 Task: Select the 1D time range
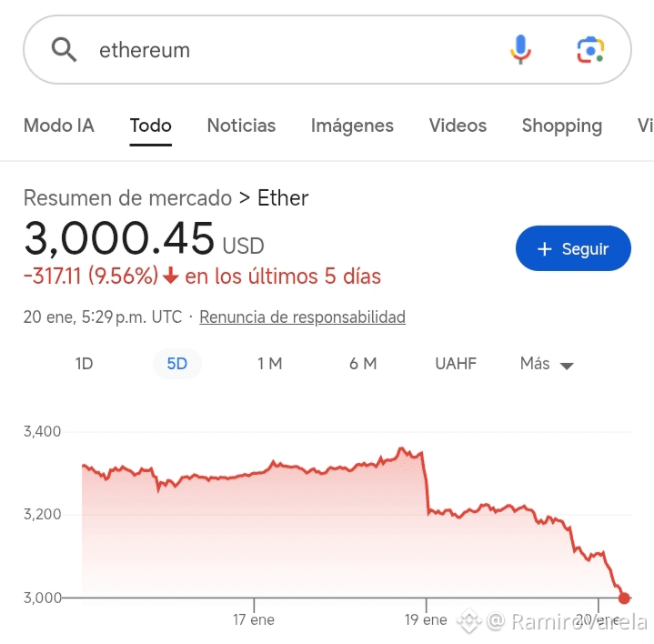84,364
